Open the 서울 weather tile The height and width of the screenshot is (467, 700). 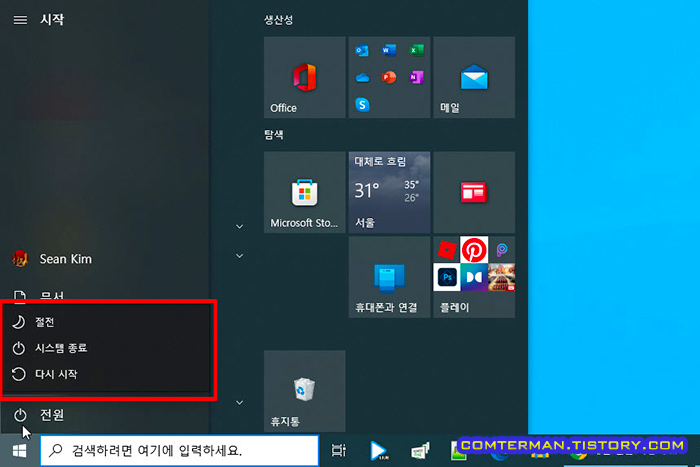point(389,192)
